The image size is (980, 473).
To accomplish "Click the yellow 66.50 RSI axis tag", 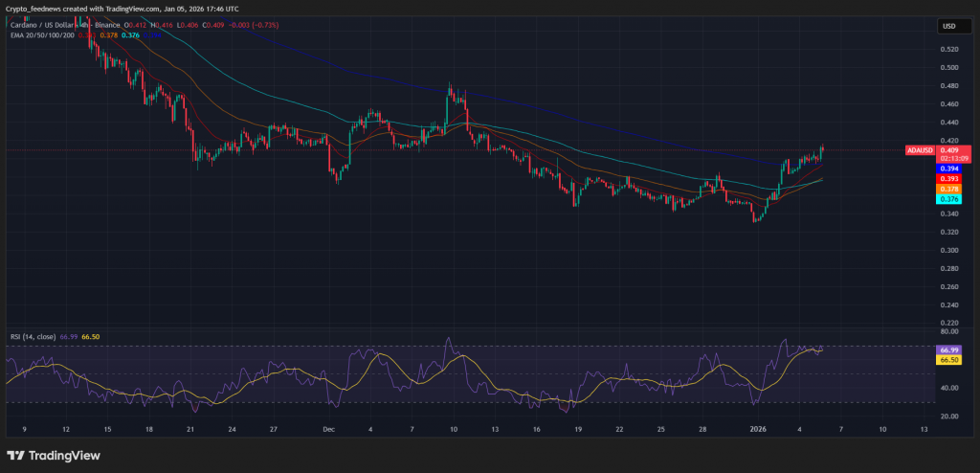I will 948,360.
